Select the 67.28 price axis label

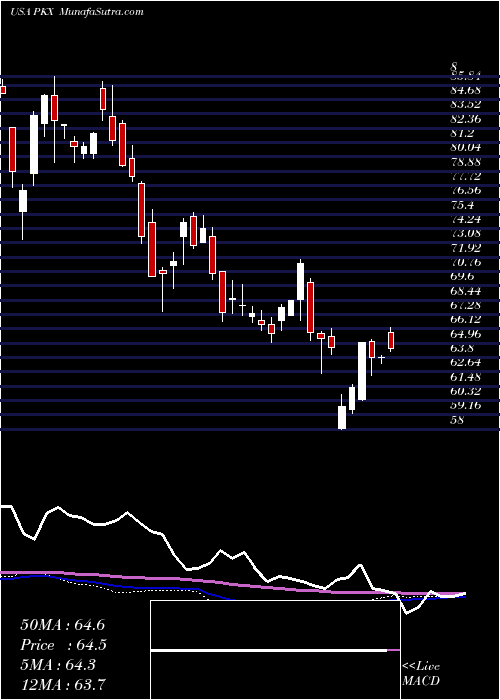[466, 305]
